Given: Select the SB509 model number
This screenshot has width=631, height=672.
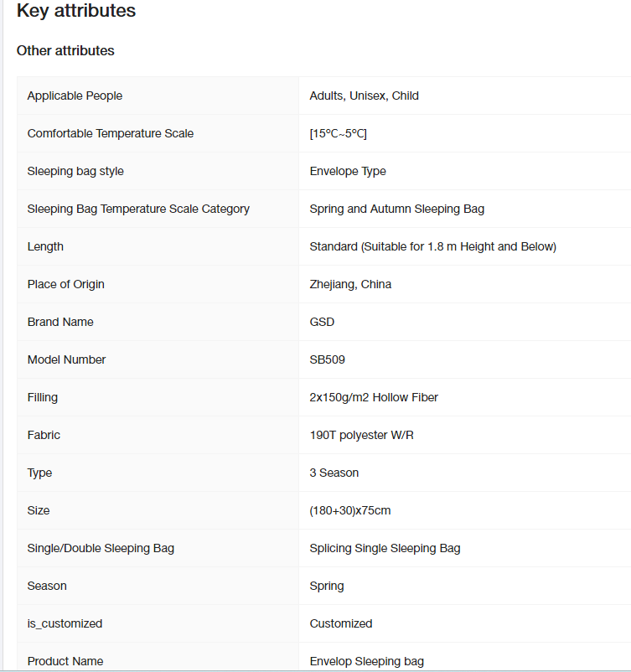Looking at the screenshot, I should pos(327,359).
